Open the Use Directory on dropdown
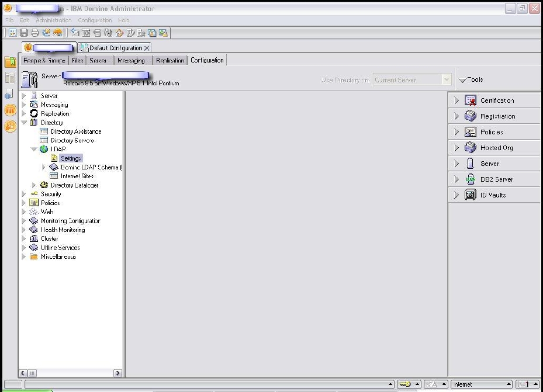543x392 pixels. coord(447,80)
